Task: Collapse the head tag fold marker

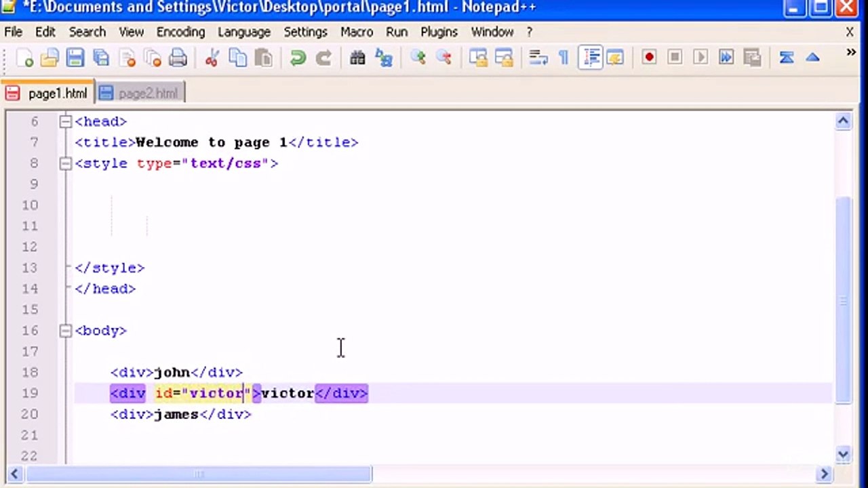Action: 65,121
